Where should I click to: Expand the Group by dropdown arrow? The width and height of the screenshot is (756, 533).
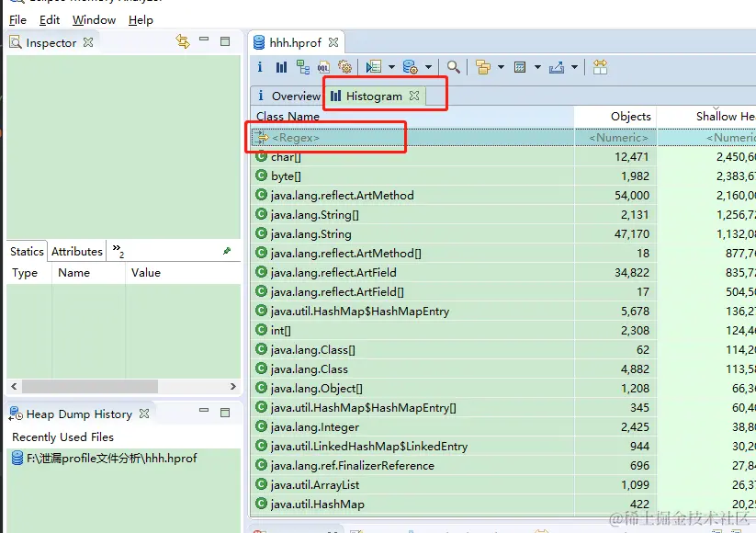501,67
